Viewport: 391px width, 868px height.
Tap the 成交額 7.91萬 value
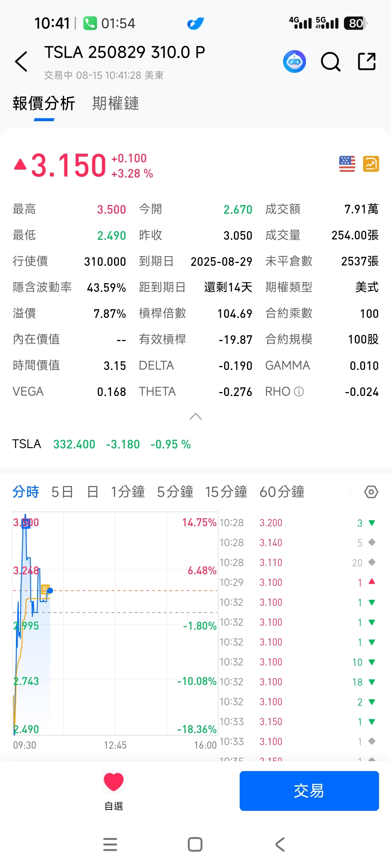[361, 209]
